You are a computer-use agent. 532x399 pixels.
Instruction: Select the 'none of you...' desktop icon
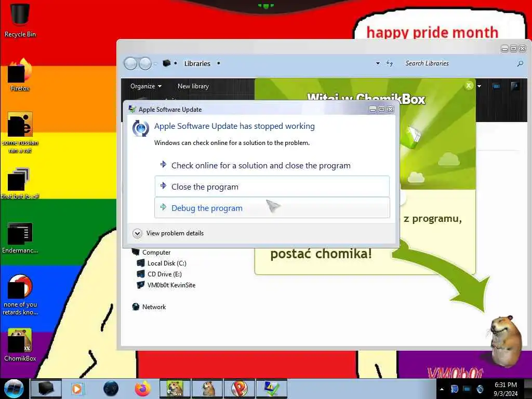click(20, 295)
